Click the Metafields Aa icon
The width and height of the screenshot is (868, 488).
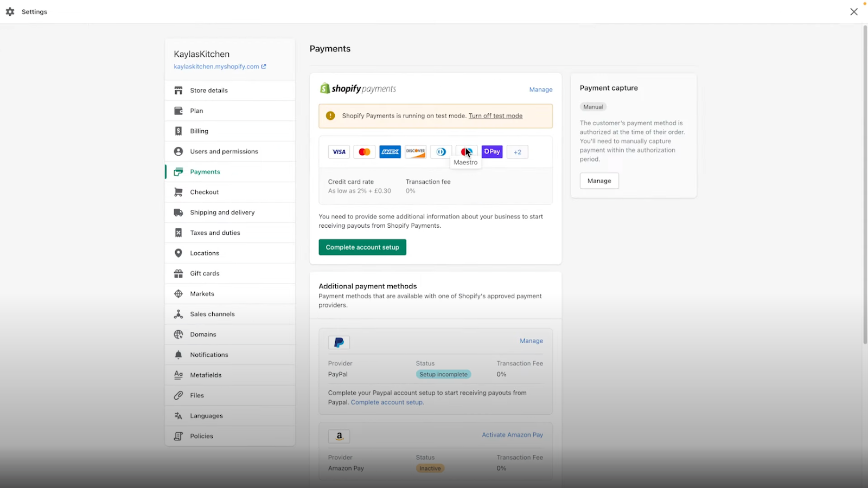tap(178, 375)
